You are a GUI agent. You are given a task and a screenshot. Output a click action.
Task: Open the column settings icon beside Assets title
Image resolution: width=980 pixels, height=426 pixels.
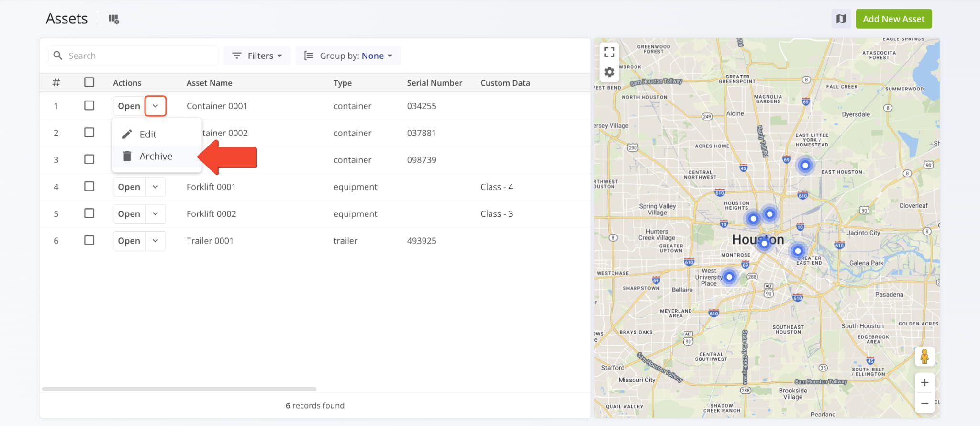[113, 19]
